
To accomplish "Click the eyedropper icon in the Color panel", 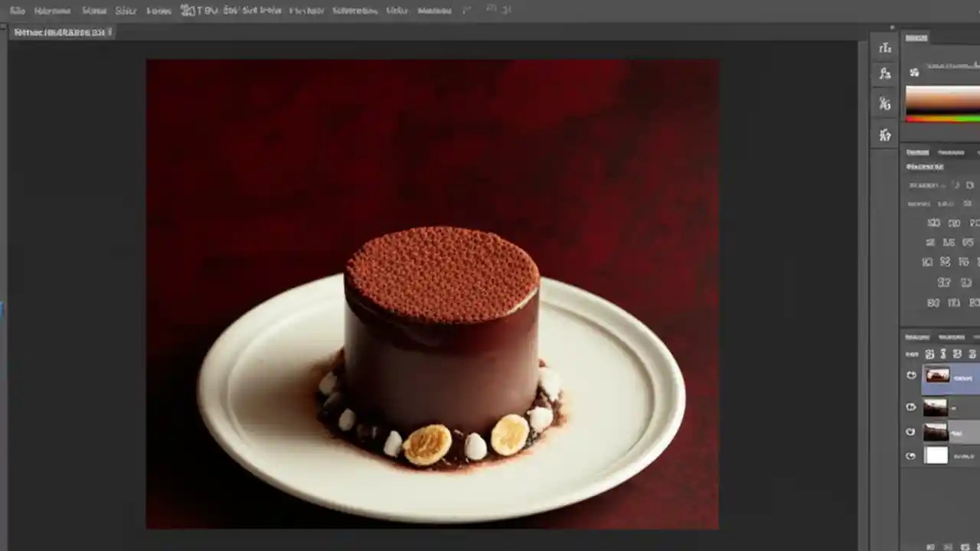I will 914,71.
